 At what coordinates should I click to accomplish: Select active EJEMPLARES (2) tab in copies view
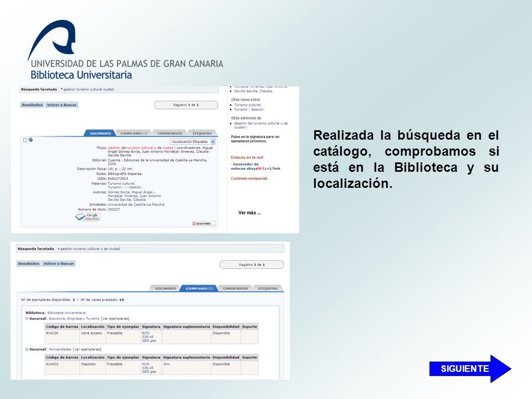click(x=199, y=288)
